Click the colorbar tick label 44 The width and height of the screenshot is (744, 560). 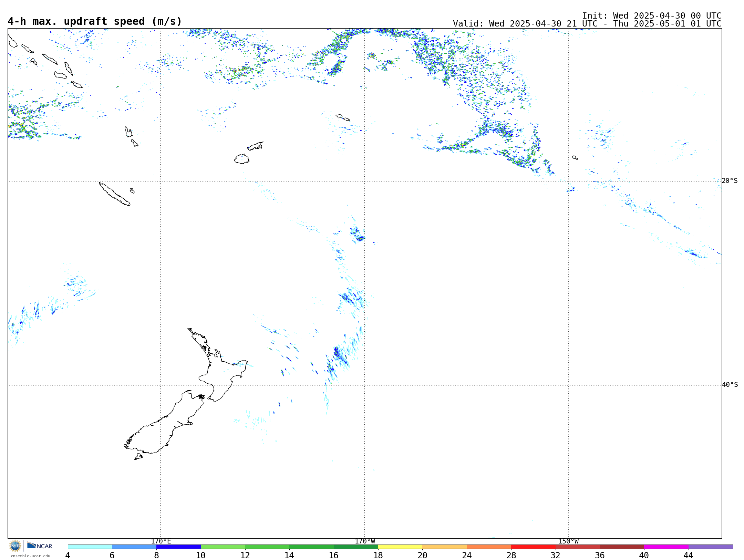688,556
